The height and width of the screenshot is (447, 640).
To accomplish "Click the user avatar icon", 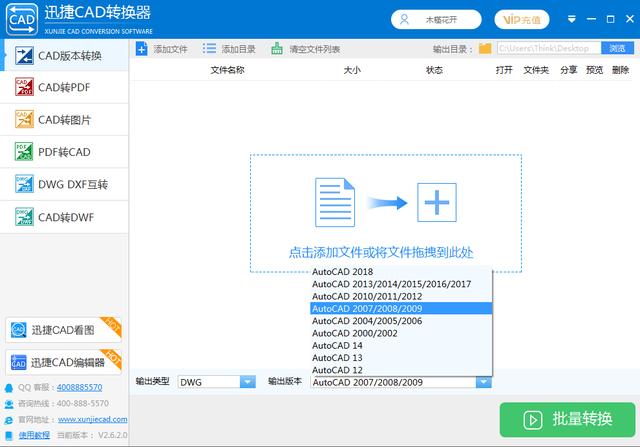I will [404, 19].
